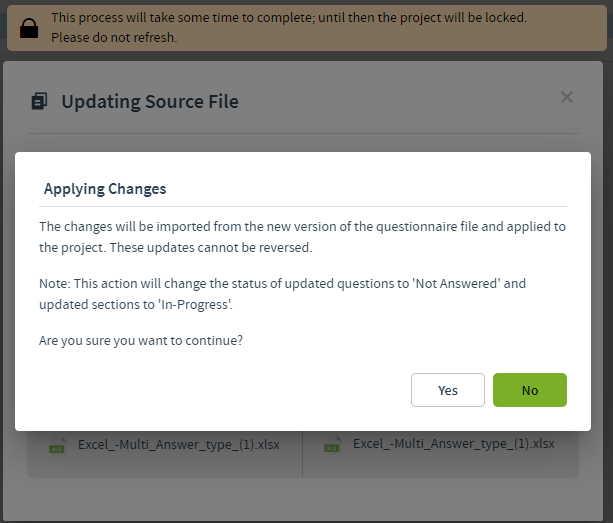
Task: Click the vertical divider between the file panels
Action: pyautogui.click(x=302, y=454)
